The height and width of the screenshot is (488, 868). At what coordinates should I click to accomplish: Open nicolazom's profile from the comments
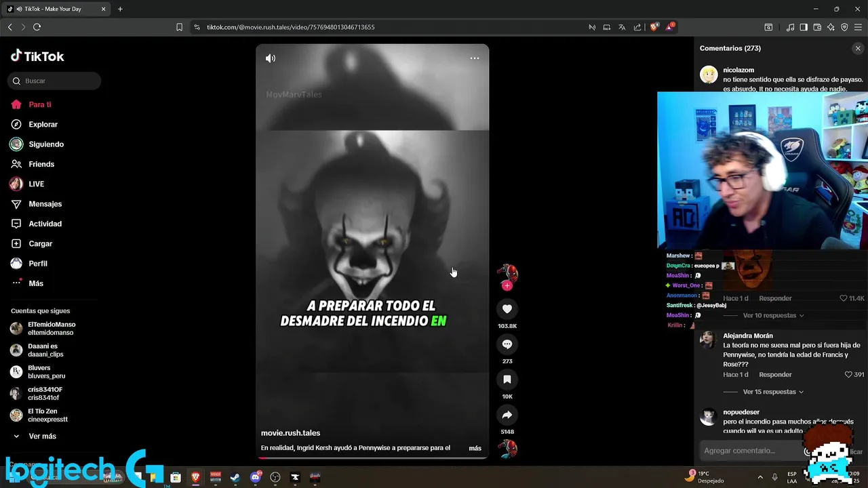[x=738, y=70]
